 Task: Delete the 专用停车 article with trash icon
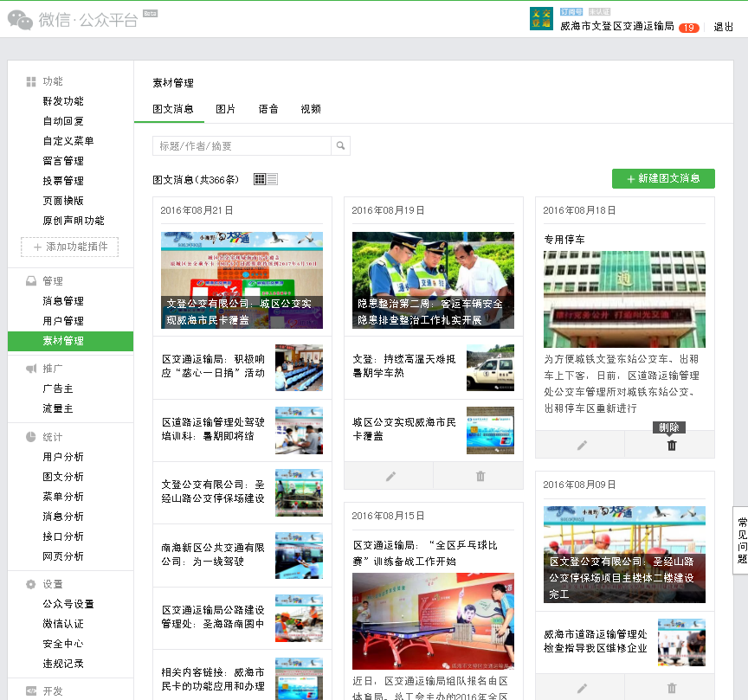pyautogui.click(x=670, y=445)
